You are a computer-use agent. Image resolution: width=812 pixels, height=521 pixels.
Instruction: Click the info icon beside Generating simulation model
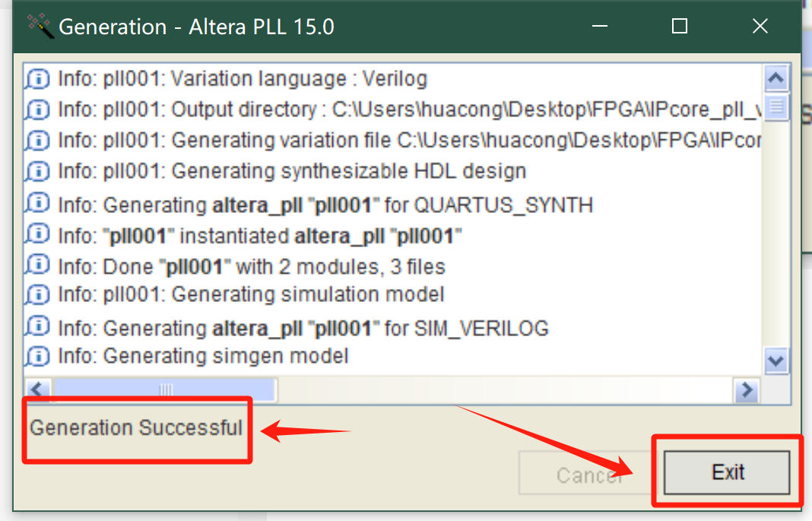pyautogui.click(x=38, y=294)
